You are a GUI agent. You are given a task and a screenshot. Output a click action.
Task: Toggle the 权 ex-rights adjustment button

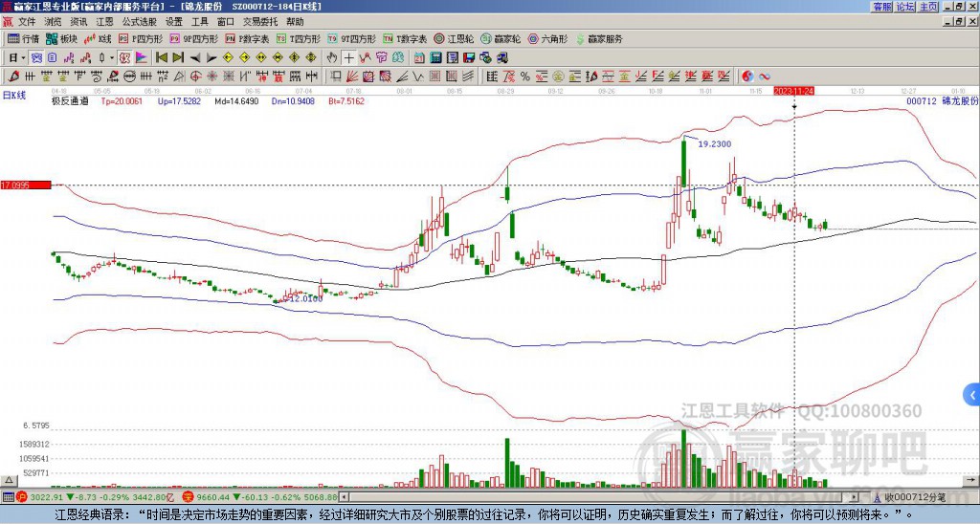(124, 57)
